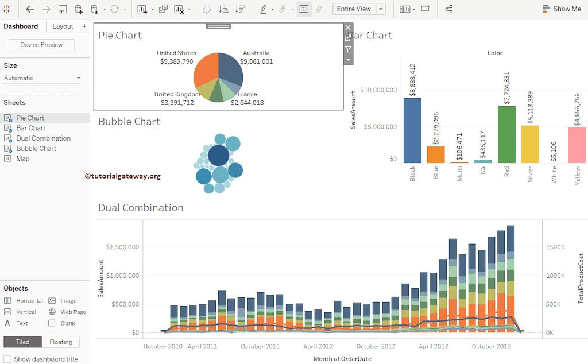This screenshot has height=364, width=588.
Task: Enable Use as Filter on the Pie Chart
Action: tap(348, 49)
